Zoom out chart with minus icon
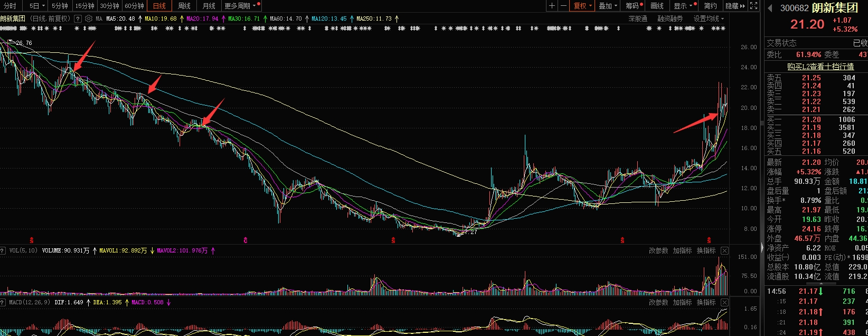The image size is (868, 336). (563, 6)
